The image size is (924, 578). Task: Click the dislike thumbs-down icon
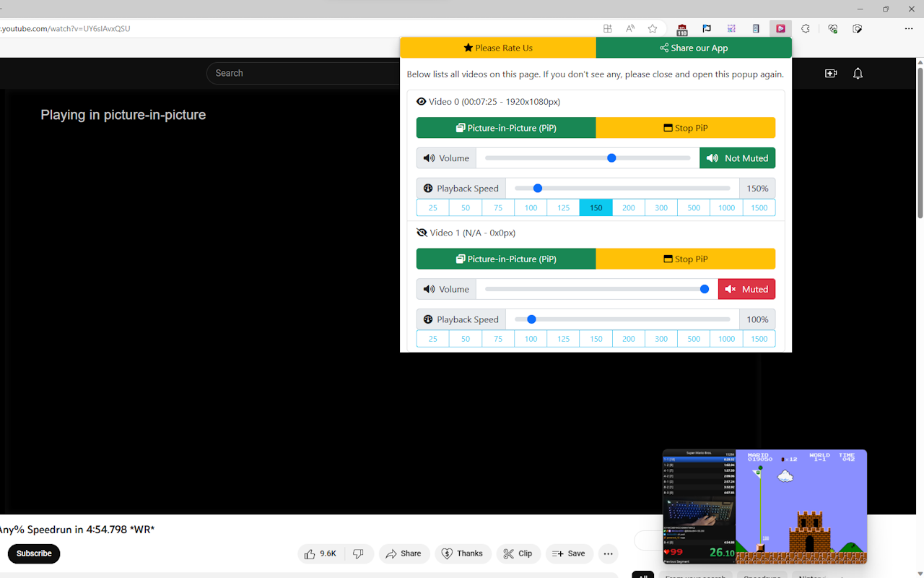(x=358, y=553)
